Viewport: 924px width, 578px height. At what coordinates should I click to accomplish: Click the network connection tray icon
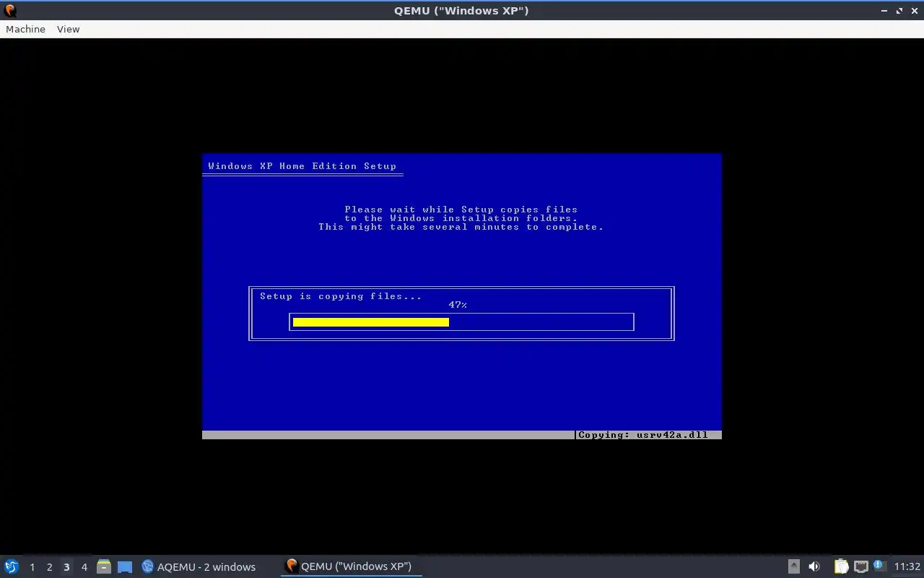click(x=860, y=566)
